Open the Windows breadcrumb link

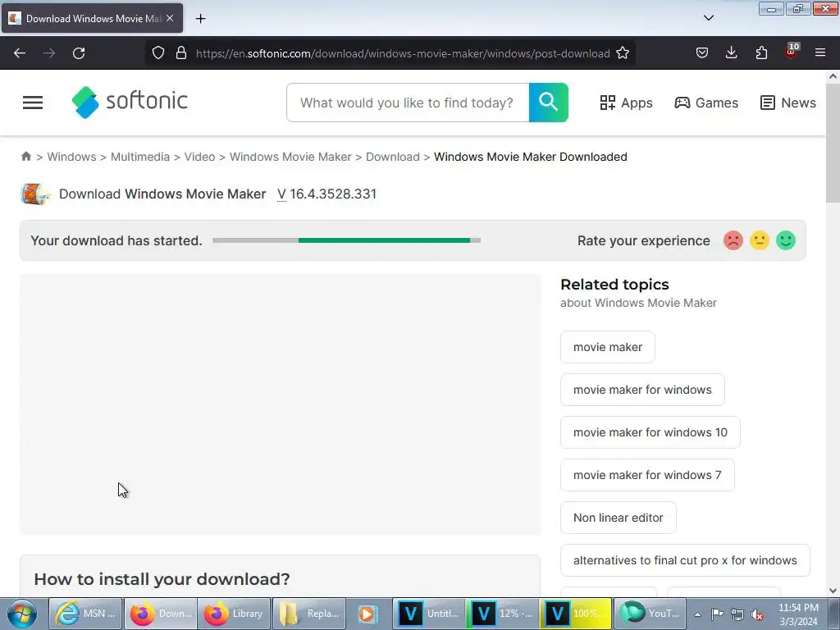(x=72, y=157)
